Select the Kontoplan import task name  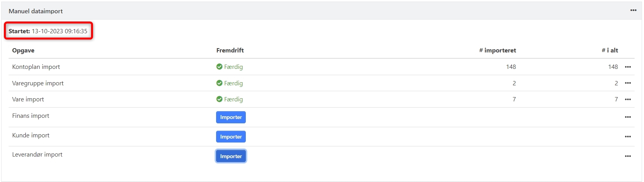(36, 67)
